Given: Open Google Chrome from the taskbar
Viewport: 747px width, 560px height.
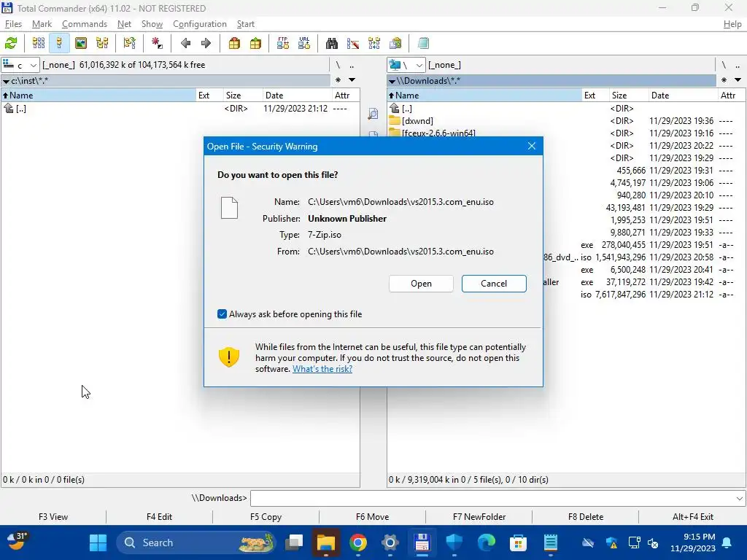Looking at the screenshot, I should click(357, 542).
